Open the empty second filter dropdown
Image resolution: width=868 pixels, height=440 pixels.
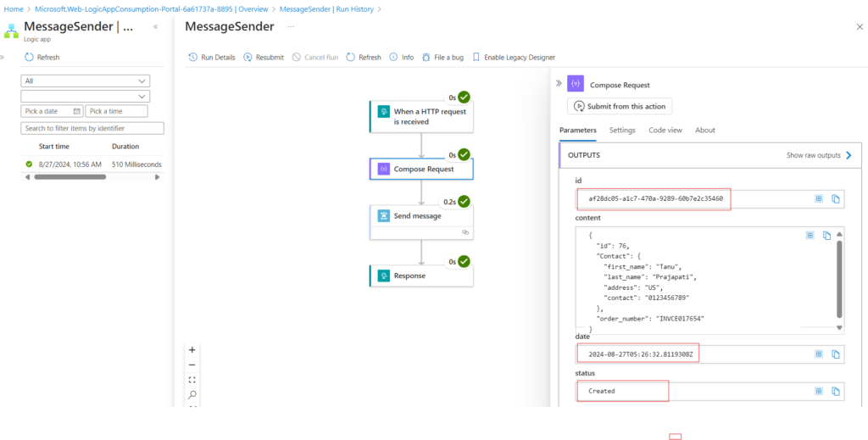pyautogui.click(x=86, y=97)
